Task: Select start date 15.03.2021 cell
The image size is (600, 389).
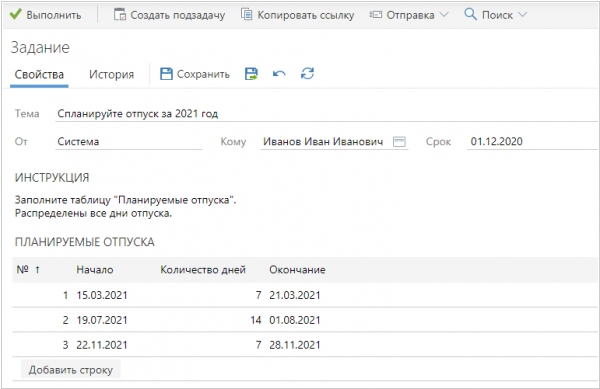Action: (102, 295)
